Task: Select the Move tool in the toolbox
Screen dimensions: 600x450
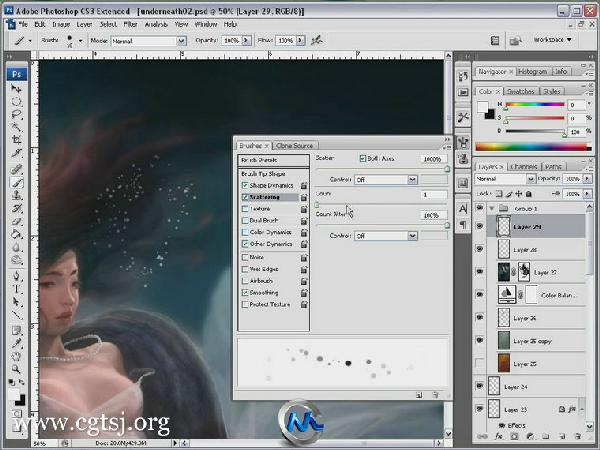Action: 17,89
